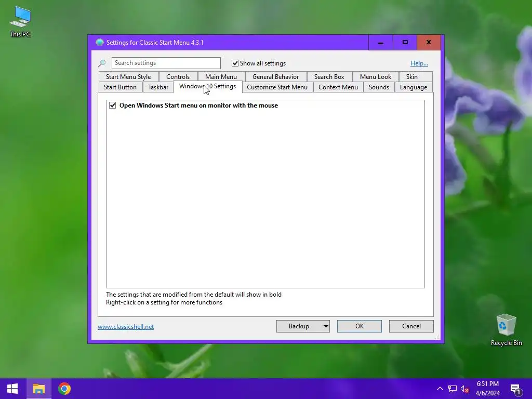
Task: Open the This PC desktop icon
Action: pyautogui.click(x=20, y=21)
